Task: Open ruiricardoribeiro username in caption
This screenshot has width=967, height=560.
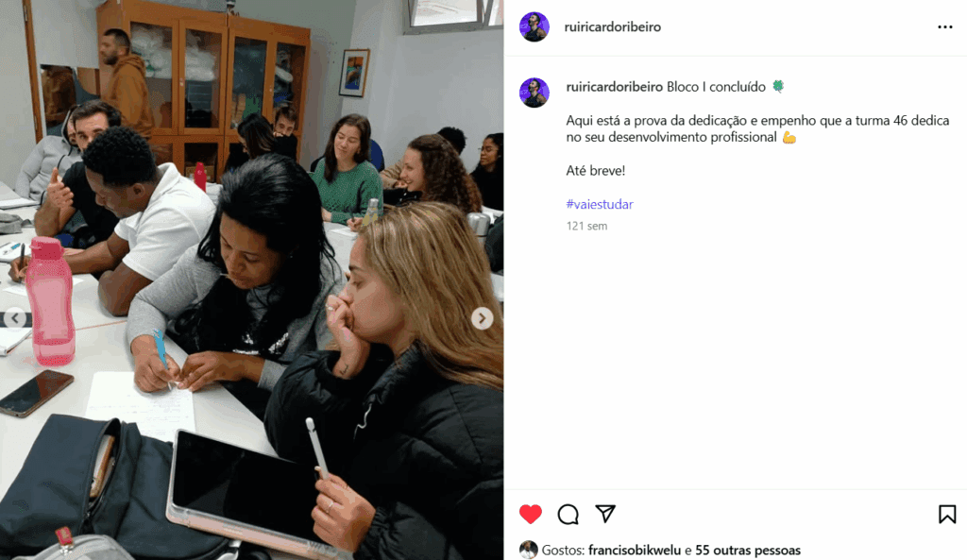Action: click(614, 86)
